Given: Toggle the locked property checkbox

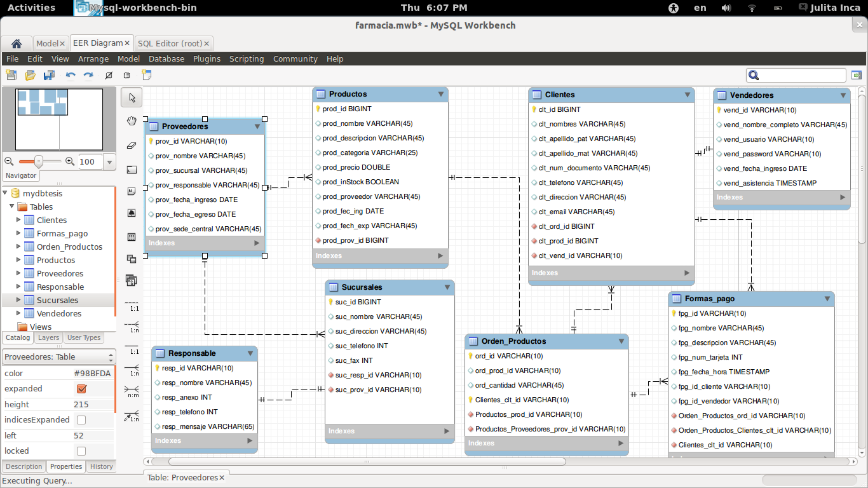Looking at the screenshot, I should [81, 451].
